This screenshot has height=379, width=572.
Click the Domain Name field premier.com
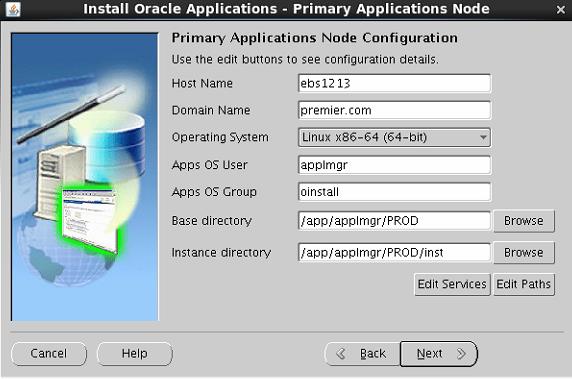(394, 110)
